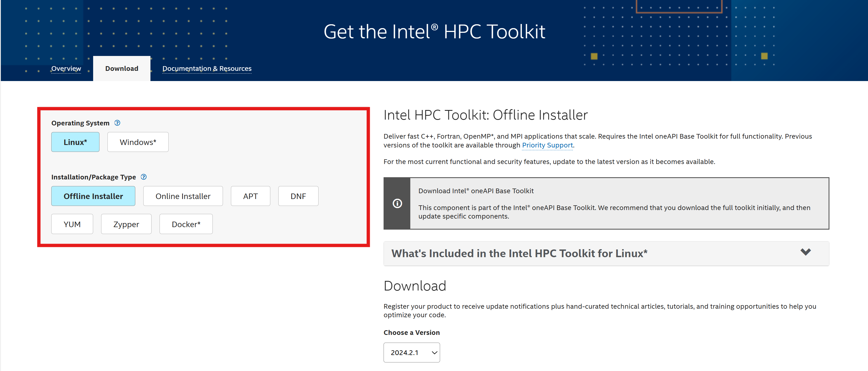This screenshot has height=371, width=868.
Task: Select Windows operating system option
Action: click(138, 142)
